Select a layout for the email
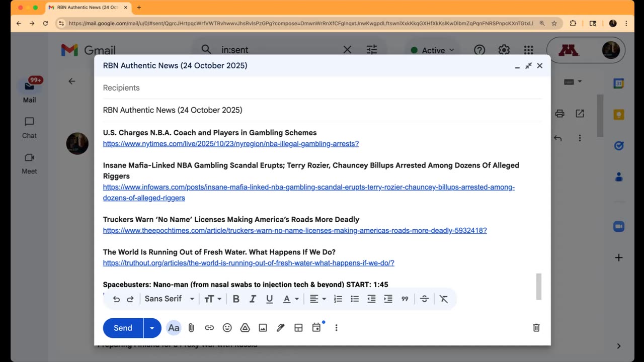The width and height of the screenshot is (644, 362). tap(298, 328)
